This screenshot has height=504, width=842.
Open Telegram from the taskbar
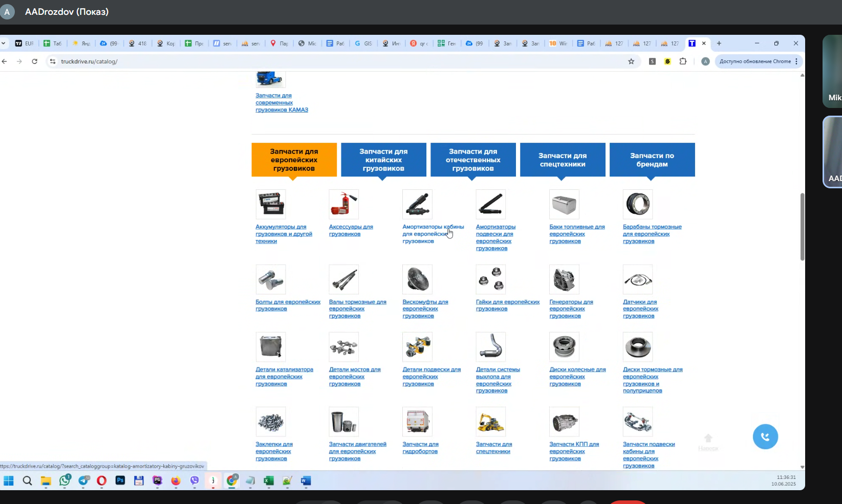83,480
